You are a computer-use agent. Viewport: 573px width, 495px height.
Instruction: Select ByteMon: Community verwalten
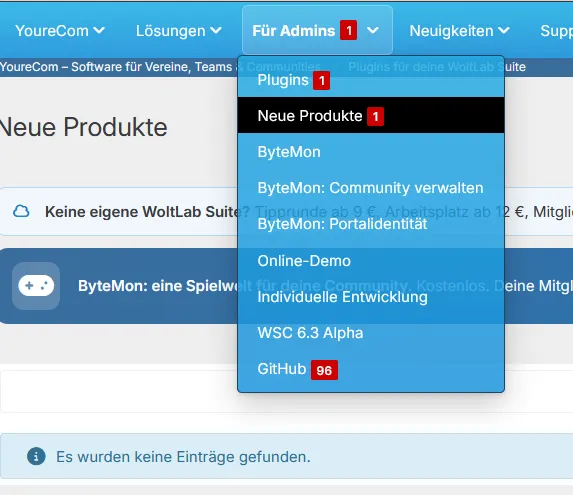tap(371, 188)
